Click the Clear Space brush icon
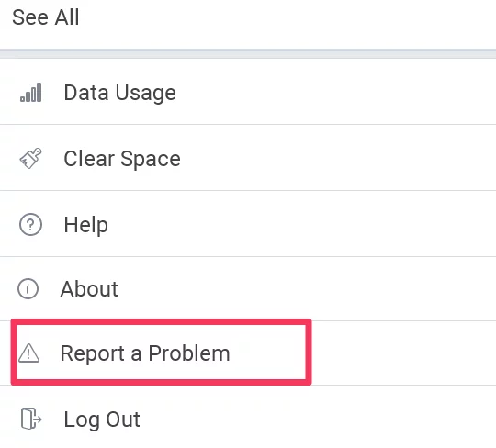 pyautogui.click(x=30, y=158)
